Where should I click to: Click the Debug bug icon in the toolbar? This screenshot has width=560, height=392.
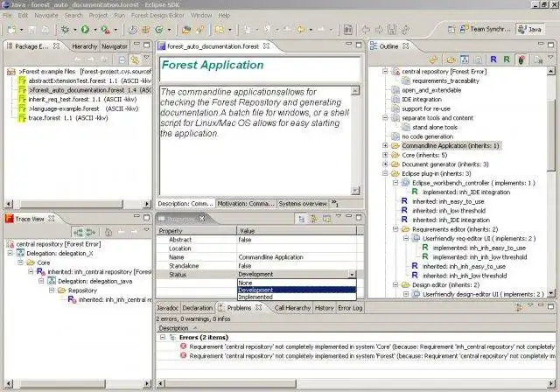(x=65, y=29)
